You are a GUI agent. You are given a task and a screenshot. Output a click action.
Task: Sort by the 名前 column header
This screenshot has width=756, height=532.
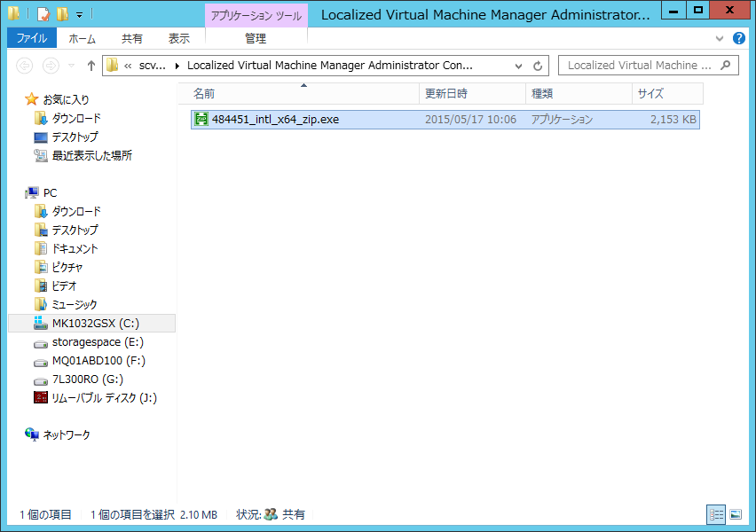point(299,93)
